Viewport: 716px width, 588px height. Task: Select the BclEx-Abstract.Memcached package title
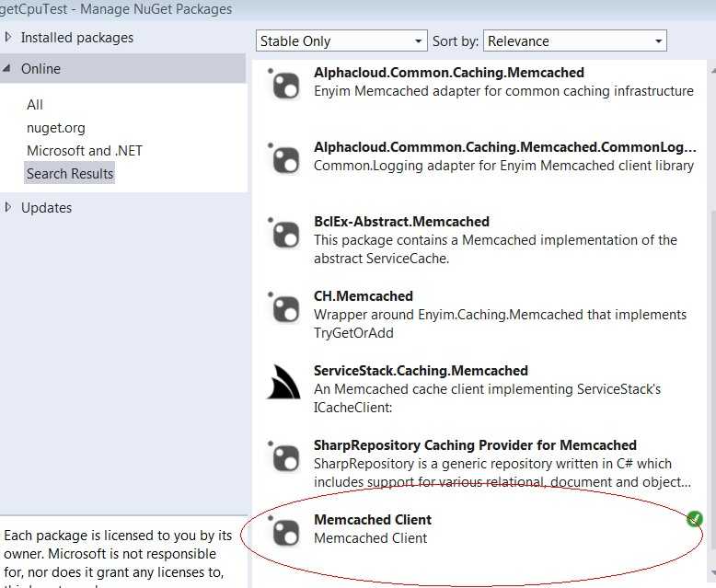(401, 222)
